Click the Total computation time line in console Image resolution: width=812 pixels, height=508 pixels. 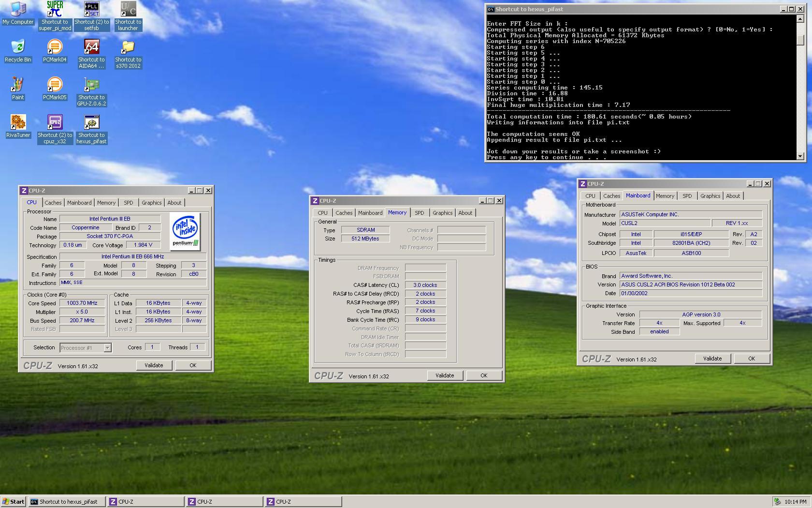589,117
